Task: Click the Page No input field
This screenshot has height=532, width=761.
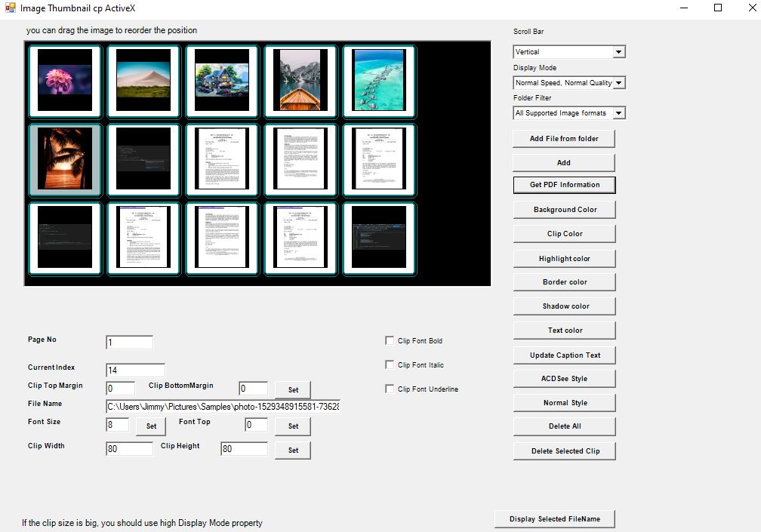Action: pos(129,343)
